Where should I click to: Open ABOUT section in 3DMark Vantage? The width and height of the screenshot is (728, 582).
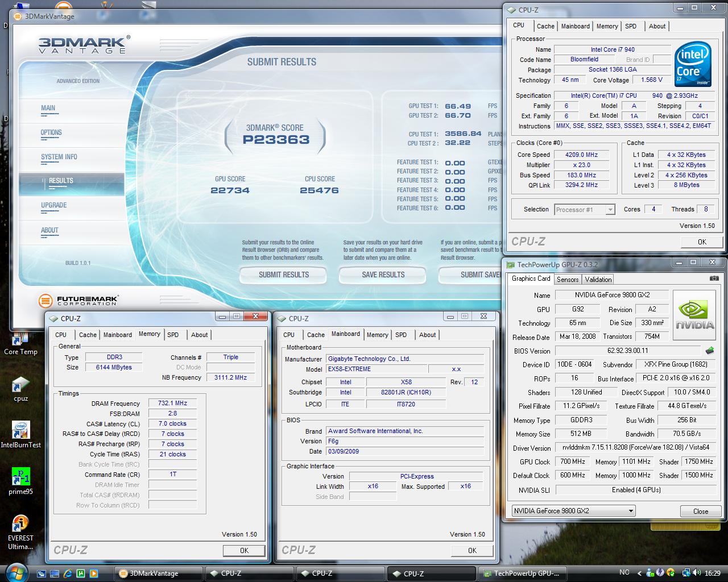[49, 230]
